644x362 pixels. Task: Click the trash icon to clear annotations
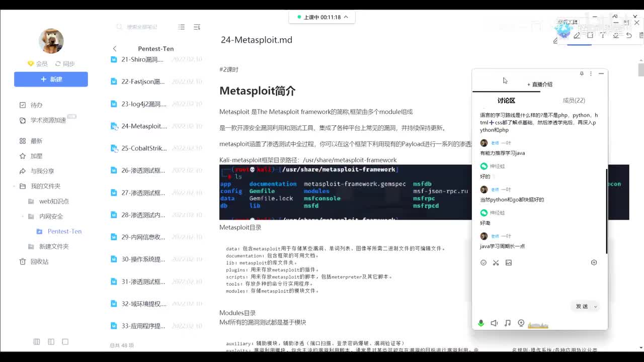(641, 35)
